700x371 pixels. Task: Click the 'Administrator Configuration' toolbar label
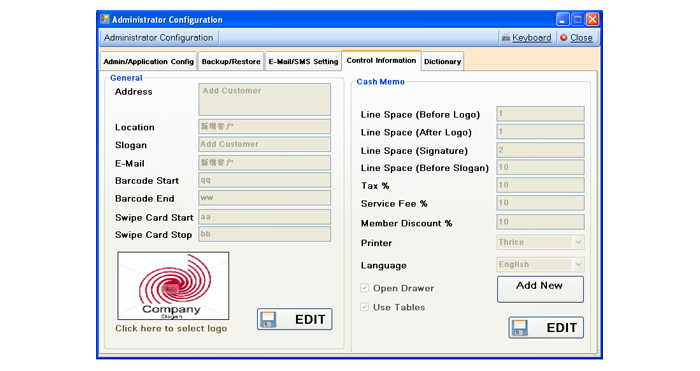158,38
